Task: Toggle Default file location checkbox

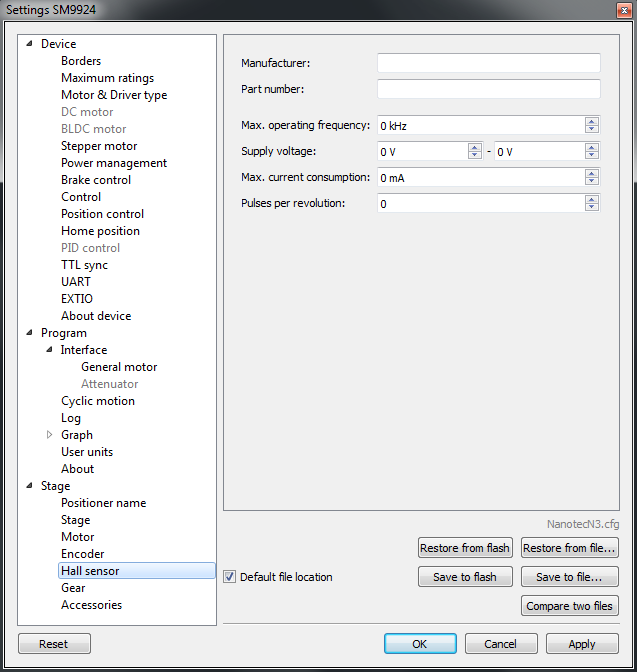Action: pos(230,577)
